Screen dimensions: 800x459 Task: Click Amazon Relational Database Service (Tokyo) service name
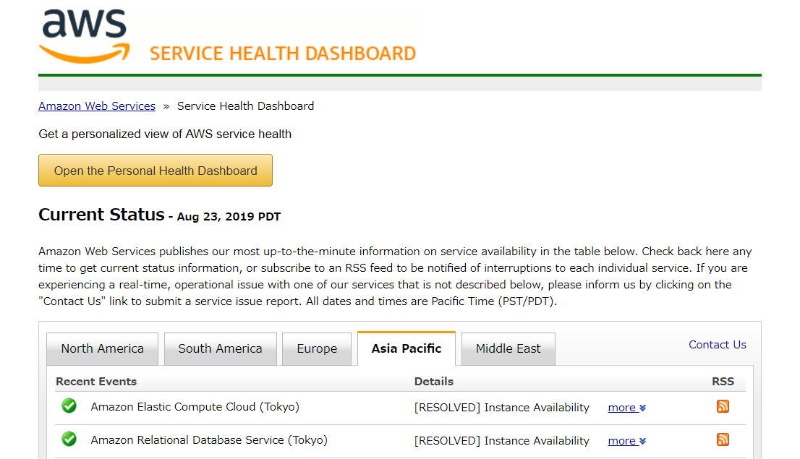point(209,440)
